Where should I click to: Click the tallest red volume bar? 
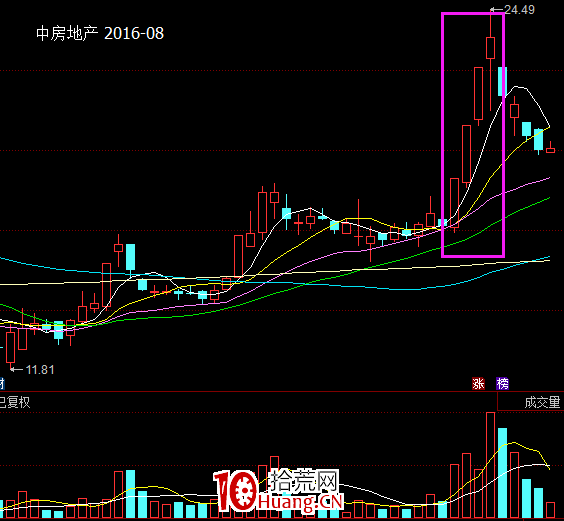coord(490,465)
